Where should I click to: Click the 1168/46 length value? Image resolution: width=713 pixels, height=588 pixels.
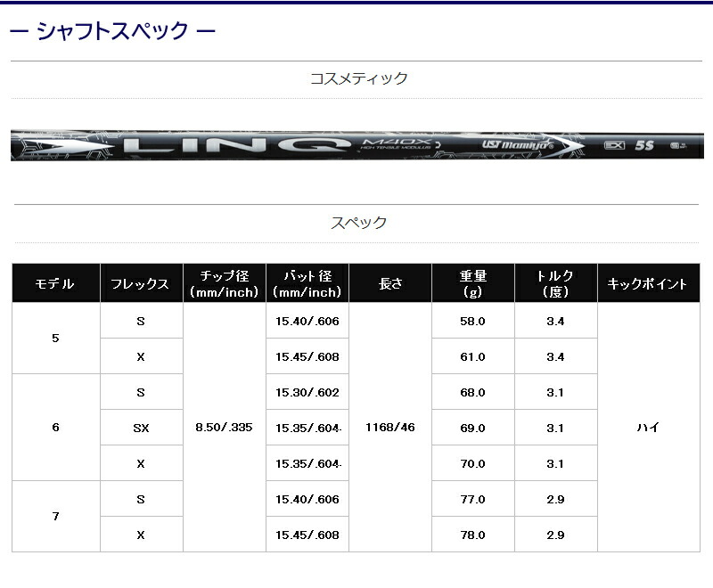(x=390, y=428)
